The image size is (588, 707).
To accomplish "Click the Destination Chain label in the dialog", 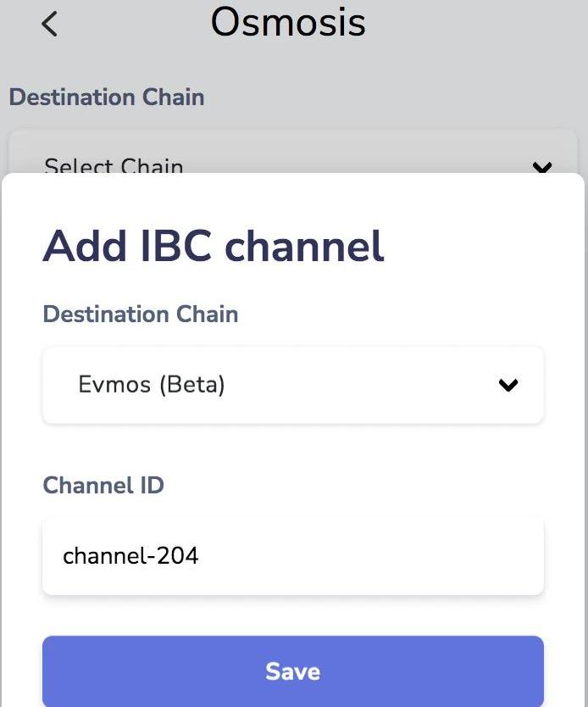I will [141, 315].
